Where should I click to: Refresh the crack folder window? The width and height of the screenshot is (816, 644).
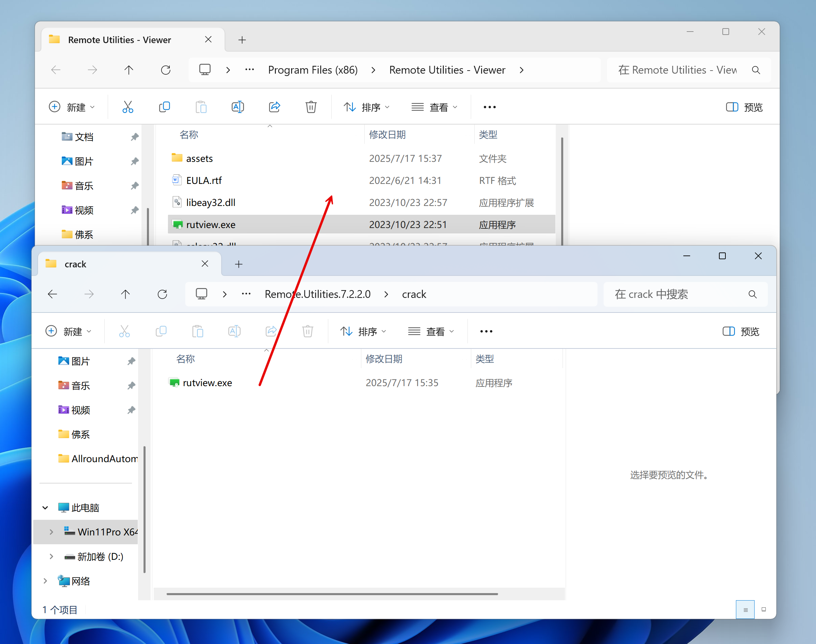[x=162, y=294]
